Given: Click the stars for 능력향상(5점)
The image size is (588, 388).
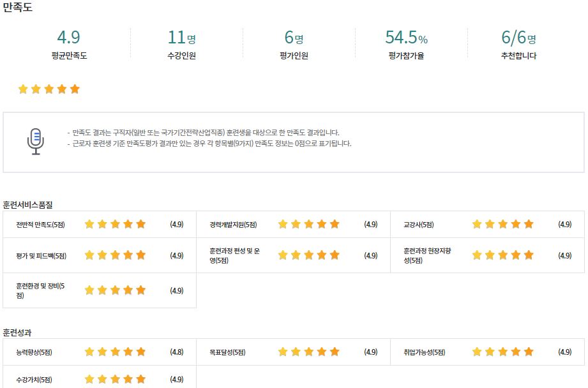Looking at the screenshot, I should pyautogui.click(x=115, y=352).
